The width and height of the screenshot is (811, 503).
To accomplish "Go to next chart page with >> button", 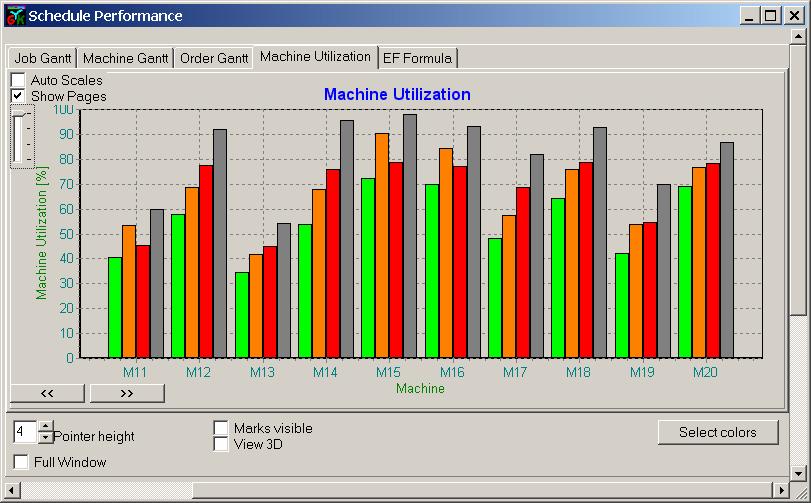I will [x=127, y=393].
